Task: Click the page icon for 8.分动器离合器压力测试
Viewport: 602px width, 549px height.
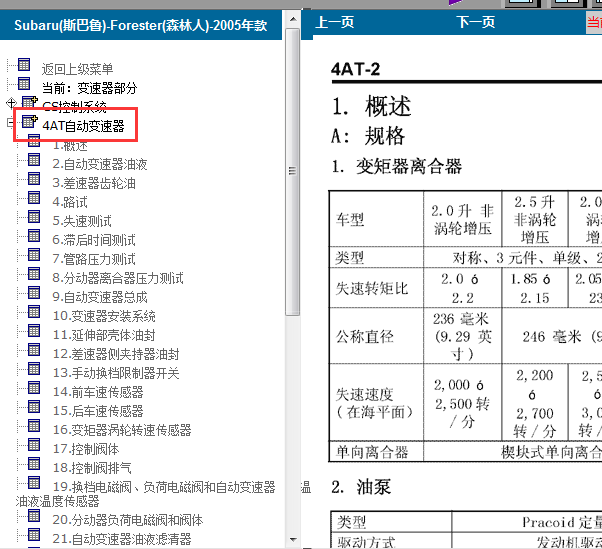Action: (x=34, y=273)
